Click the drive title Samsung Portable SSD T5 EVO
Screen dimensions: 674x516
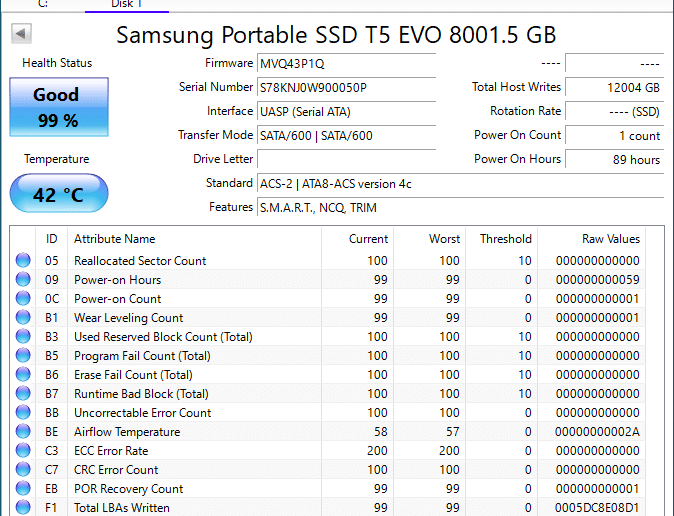pos(336,35)
